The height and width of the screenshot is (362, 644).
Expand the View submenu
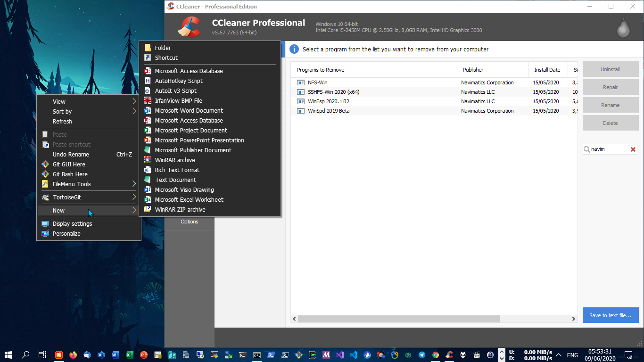(x=89, y=101)
